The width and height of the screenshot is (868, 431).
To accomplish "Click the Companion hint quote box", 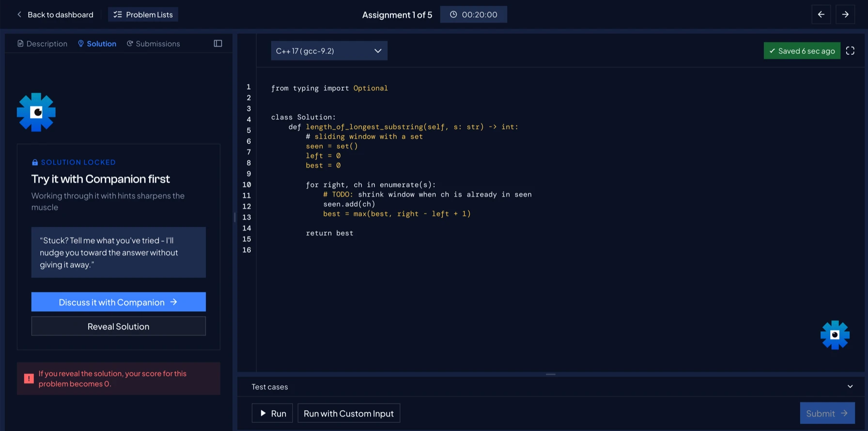I will click(119, 253).
